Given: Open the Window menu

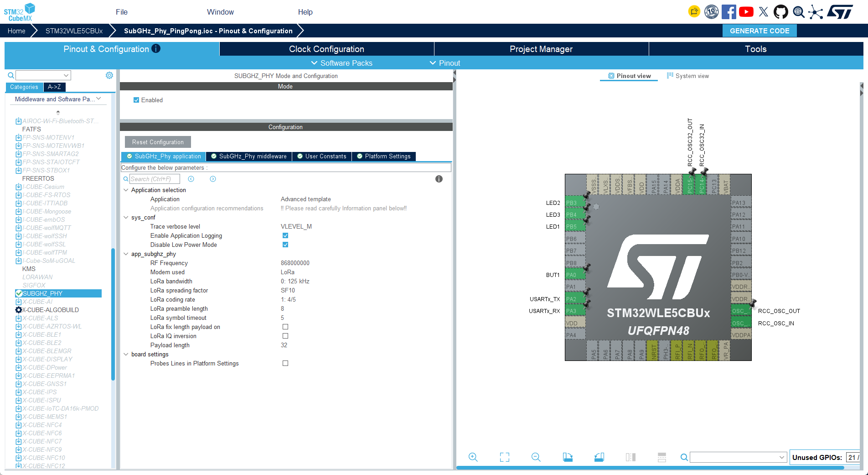Looking at the screenshot, I should (x=220, y=12).
